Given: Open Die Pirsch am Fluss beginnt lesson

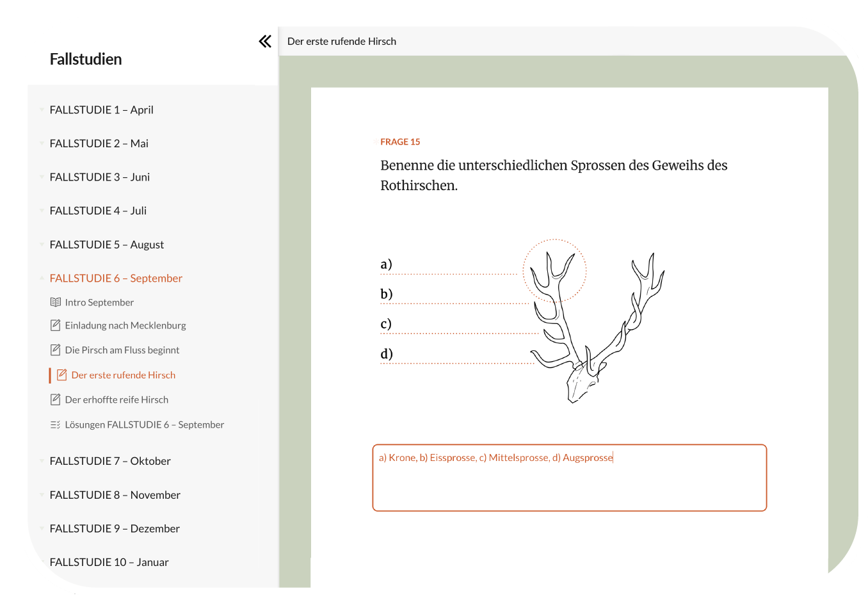Looking at the screenshot, I should point(122,350).
